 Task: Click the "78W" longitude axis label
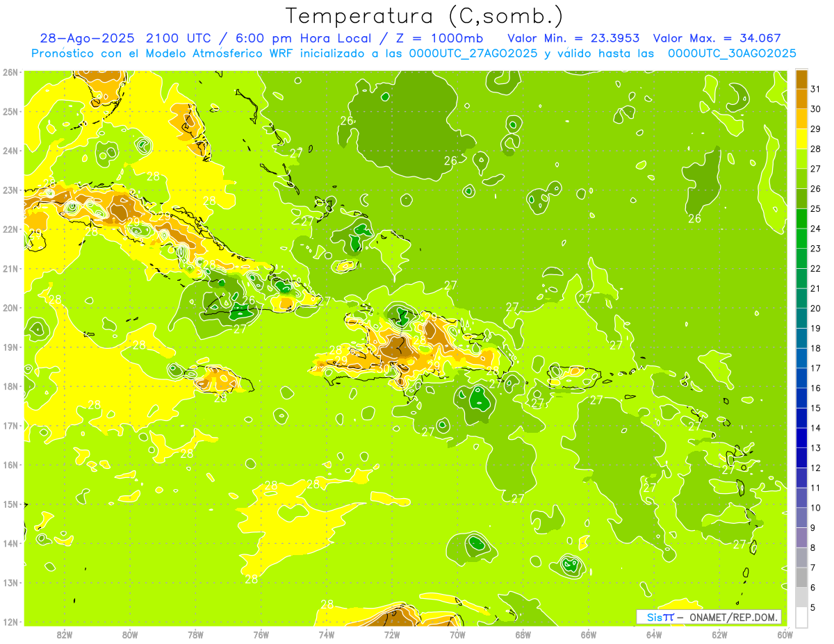tap(195, 634)
